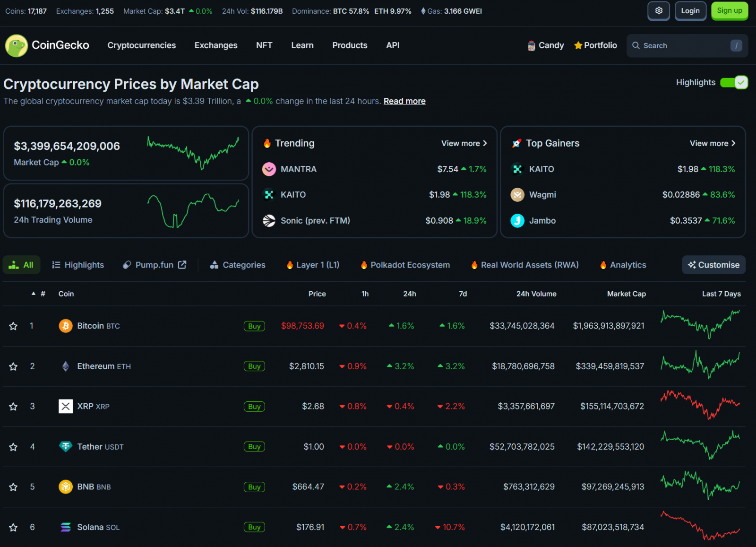Select the Layer 1 (L1) tab
Image resolution: width=756 pixels, height=547 pixels.
pyautogui.click(x=313, y=265)
